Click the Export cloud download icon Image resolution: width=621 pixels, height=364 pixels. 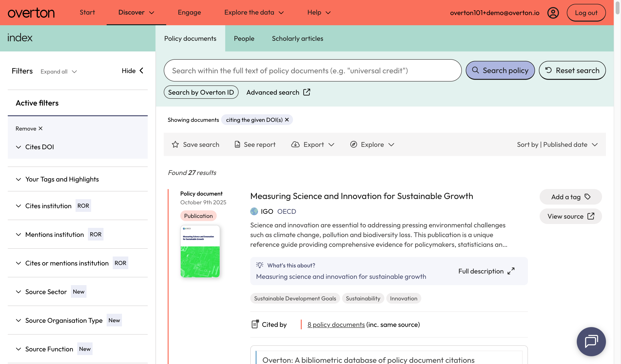[295, 144]
